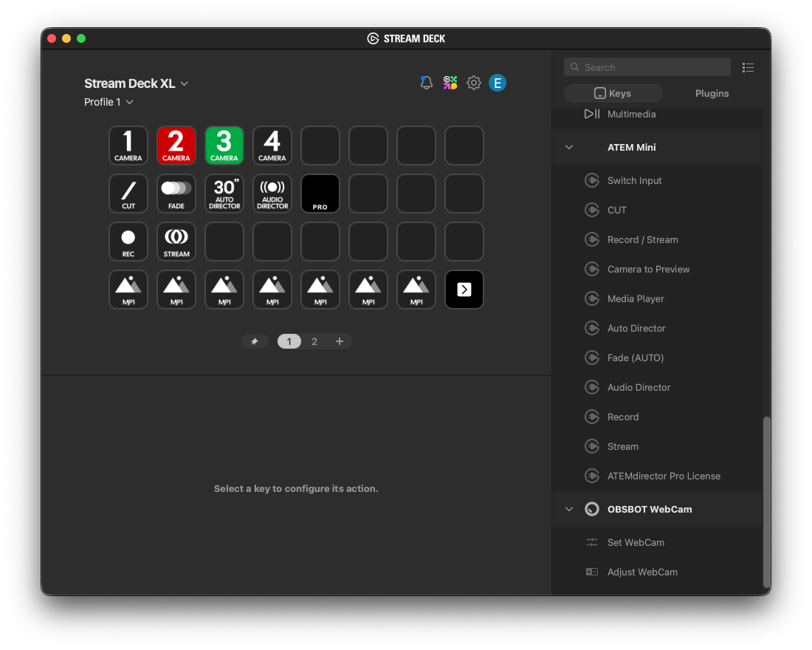Open the Stream Deck XL device dropdown
812x650 pixels.
tap(137, 83)
